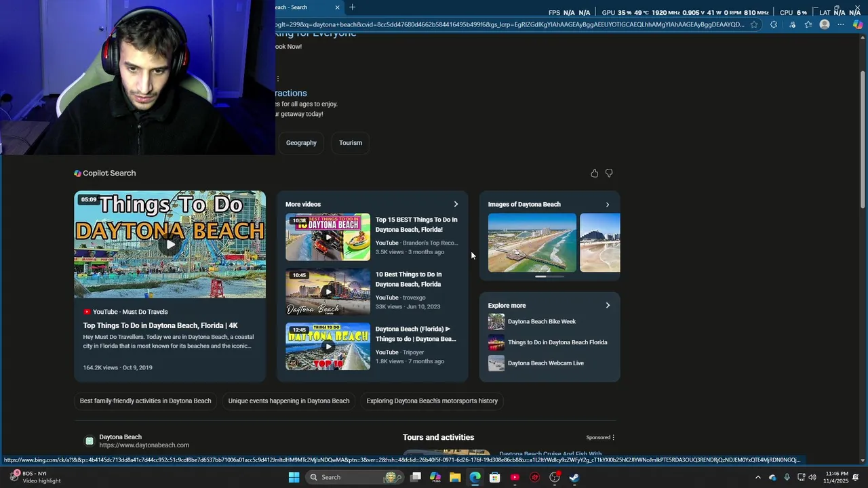Choose Exploring Daytona Beach's motorsports history
Screen dimensions: 868x488
tap(432, 401)
